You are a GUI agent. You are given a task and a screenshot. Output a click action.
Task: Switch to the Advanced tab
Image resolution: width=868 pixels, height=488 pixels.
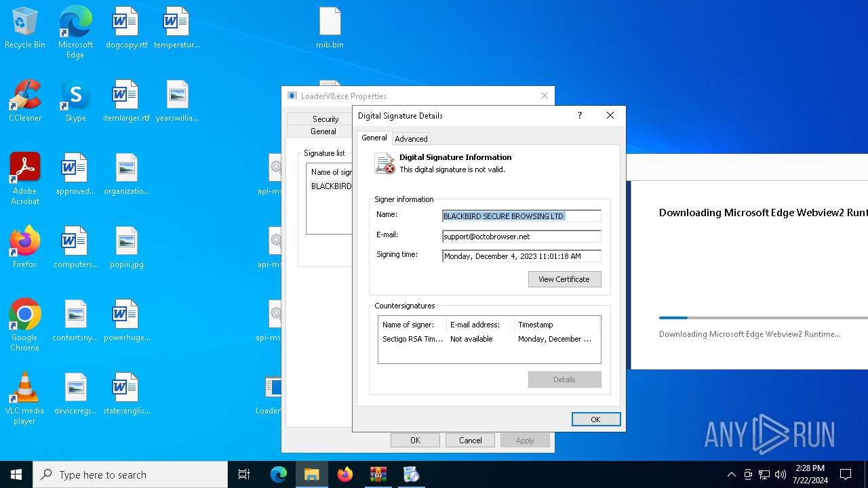411,138
